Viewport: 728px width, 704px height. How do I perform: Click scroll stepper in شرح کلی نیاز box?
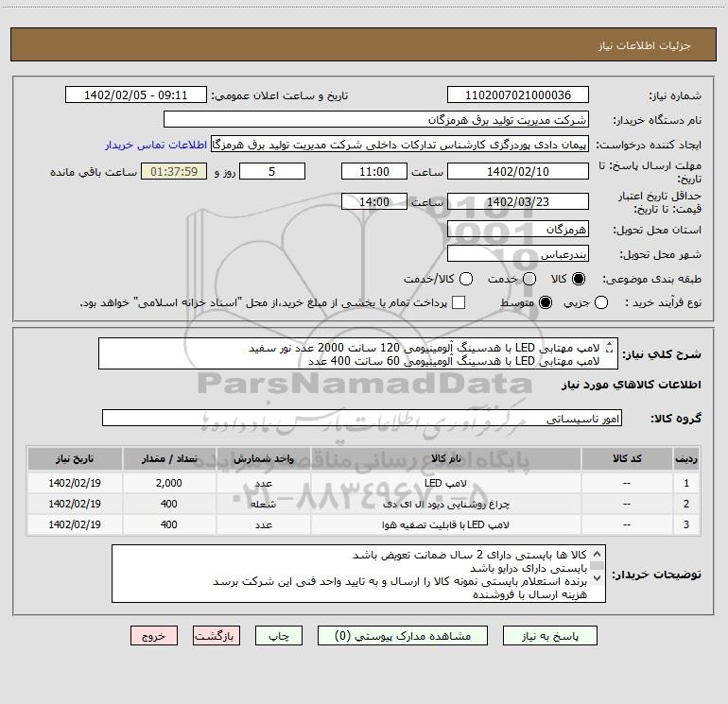point(610,348)
